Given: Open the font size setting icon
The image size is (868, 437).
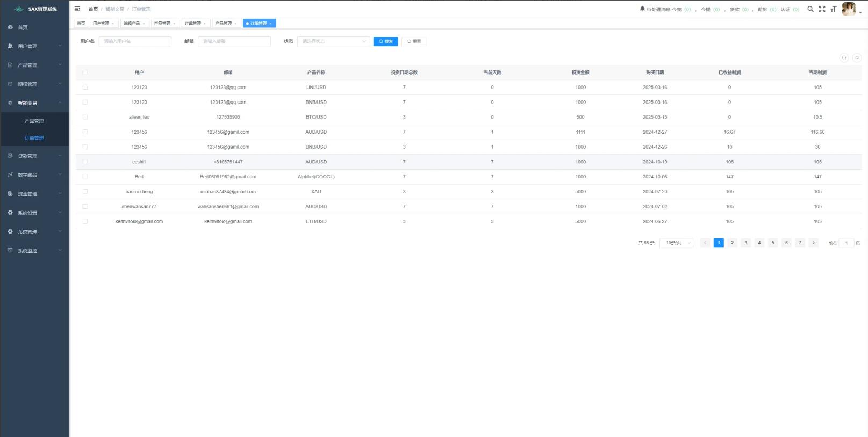Looking at the screenshot, I should tap(833, 9).
